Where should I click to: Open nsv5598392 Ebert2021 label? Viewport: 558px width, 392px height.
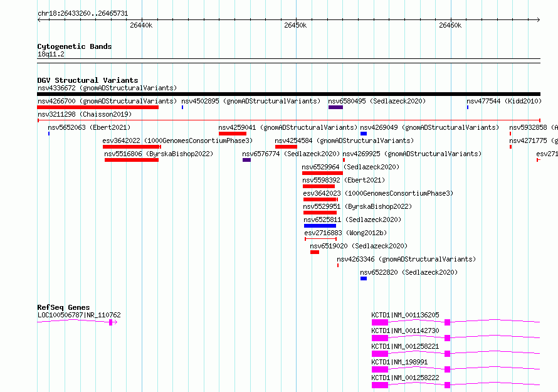(x=344, y=180)
